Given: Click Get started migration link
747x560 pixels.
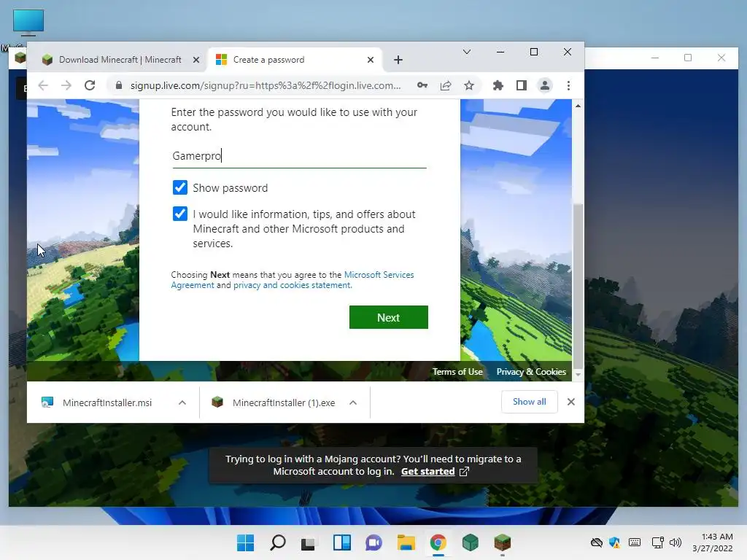Looking at the screenshot, I should tap(435, 472).
